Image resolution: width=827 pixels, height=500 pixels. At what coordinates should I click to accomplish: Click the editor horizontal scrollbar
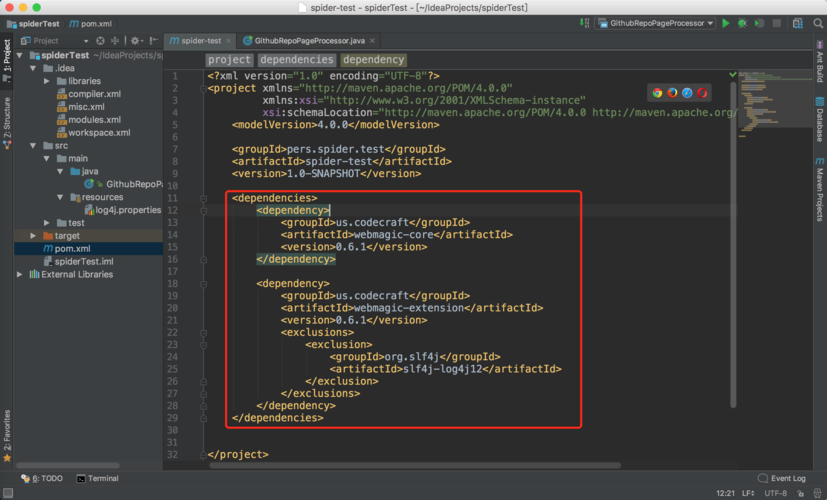click(415, 466)
